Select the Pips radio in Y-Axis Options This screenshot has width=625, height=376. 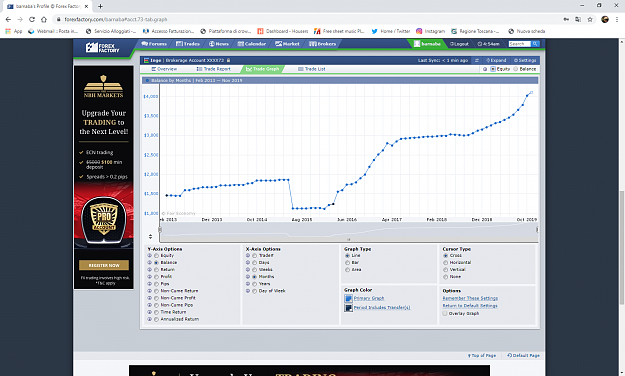157,284
